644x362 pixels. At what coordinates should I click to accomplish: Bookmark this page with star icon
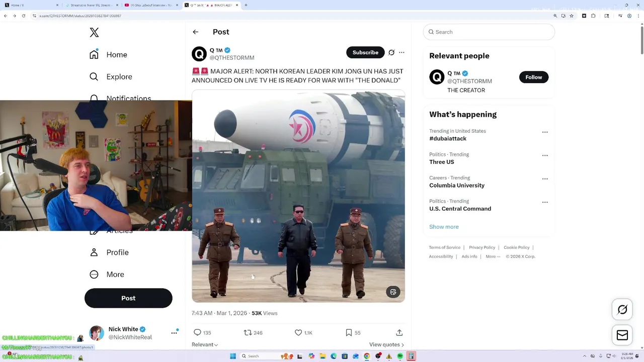572,16
